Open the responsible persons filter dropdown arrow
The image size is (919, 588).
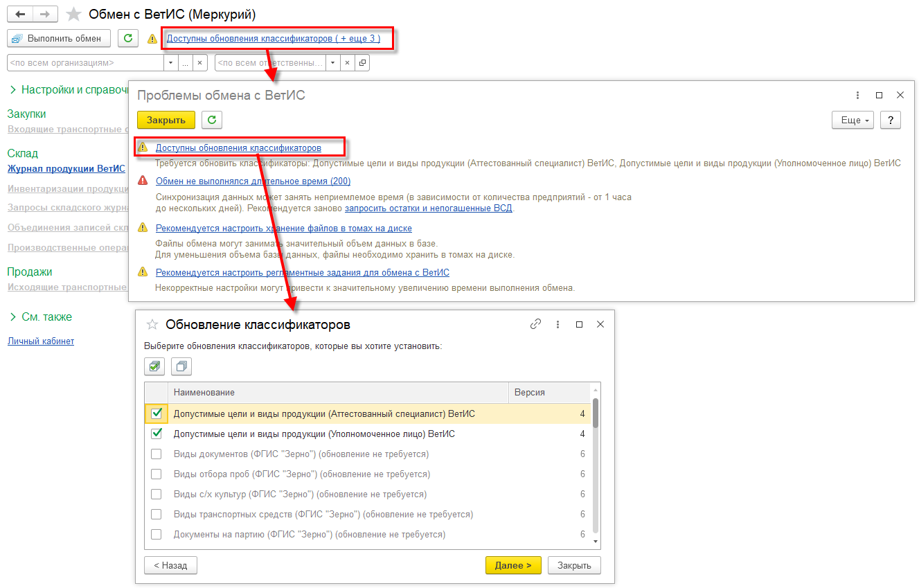(333, 62)
